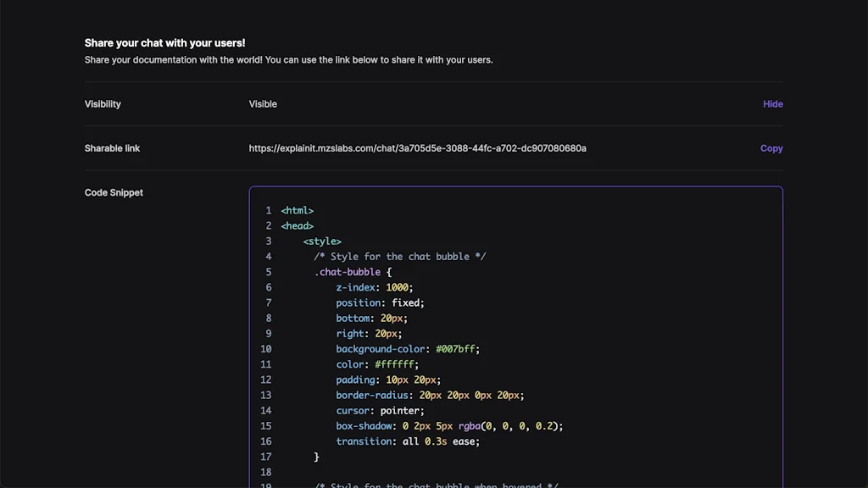The width and height of the screenshot is (868, 488).
Task: Click the Sharable link row label
Action: pos(112,148)
